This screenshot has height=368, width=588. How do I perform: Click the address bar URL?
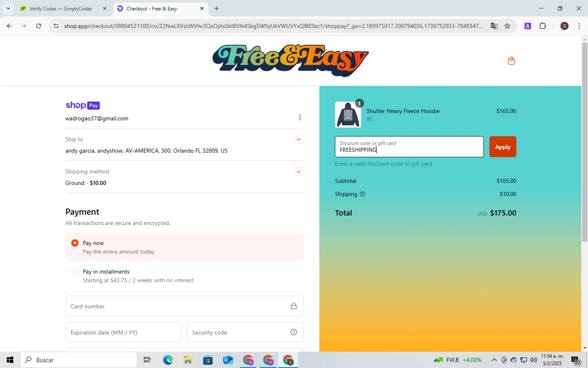pos(273,26)
